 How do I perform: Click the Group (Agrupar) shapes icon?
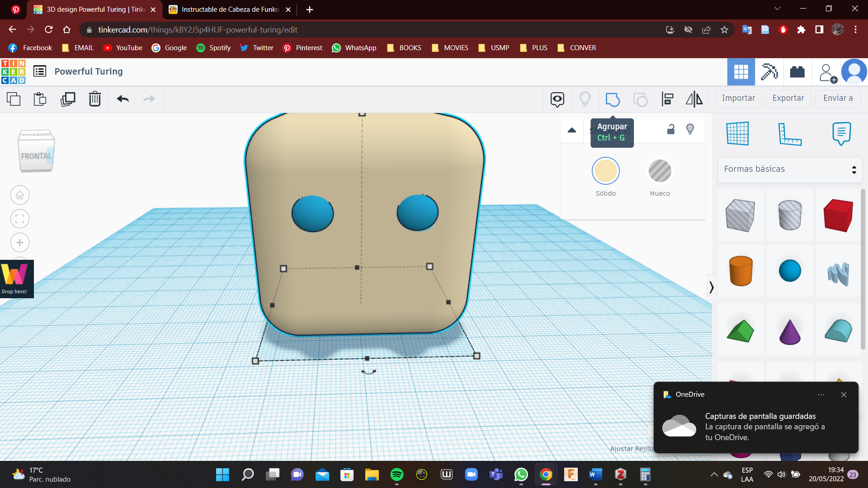click(x=613, y=99)
